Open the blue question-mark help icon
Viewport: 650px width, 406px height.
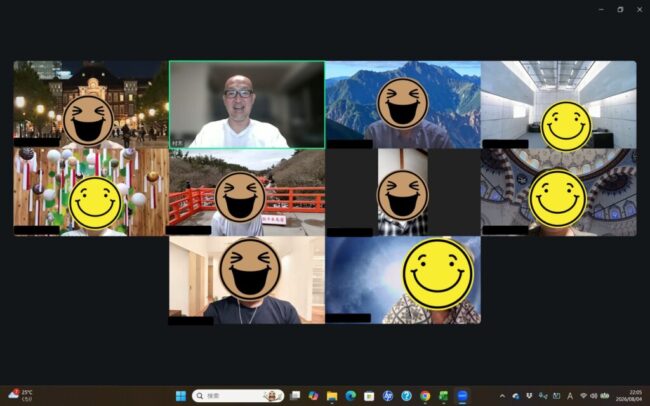407,396
